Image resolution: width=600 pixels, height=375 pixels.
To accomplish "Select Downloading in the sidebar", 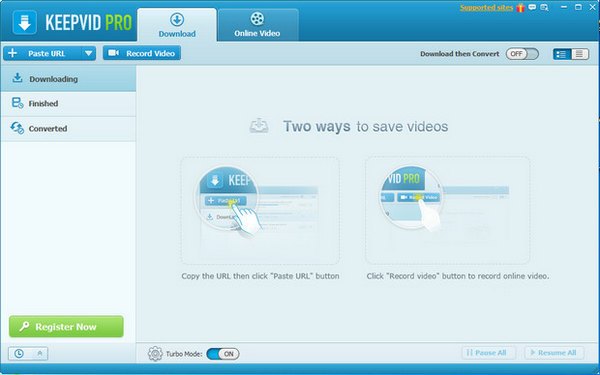I will (x=68, y=79).
